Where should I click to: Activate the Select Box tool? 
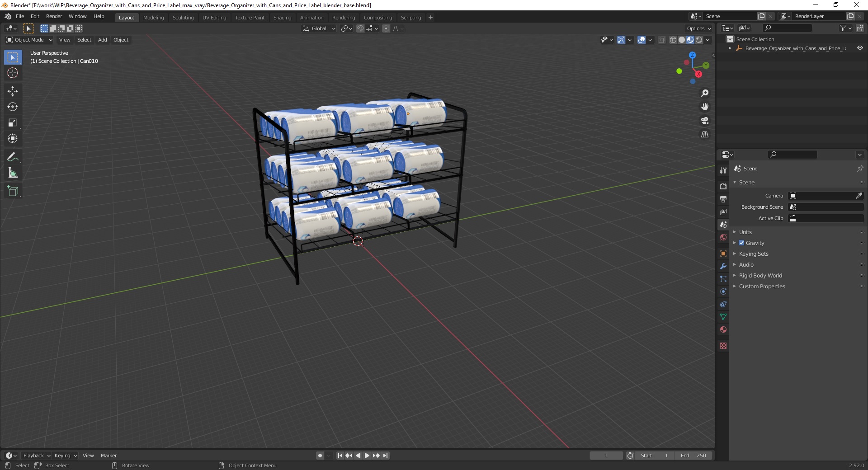tap(13, 57)
